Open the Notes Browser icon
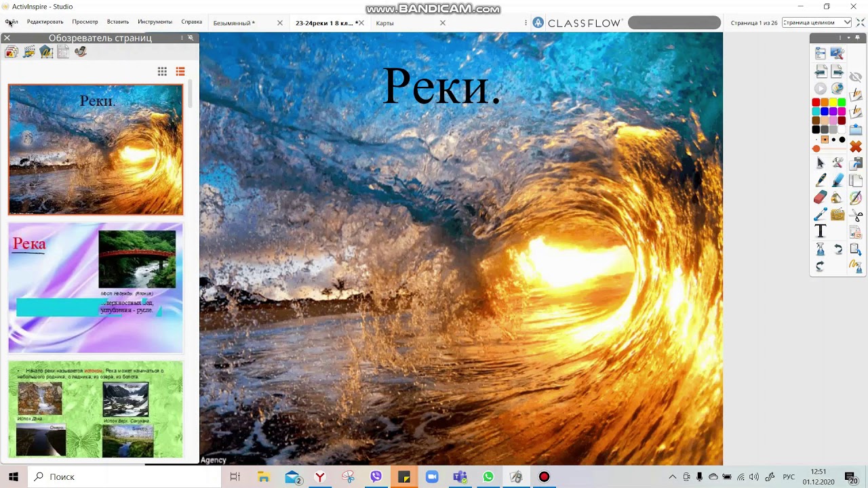Screen dimensions: 868x488 [x=63, y=52]
